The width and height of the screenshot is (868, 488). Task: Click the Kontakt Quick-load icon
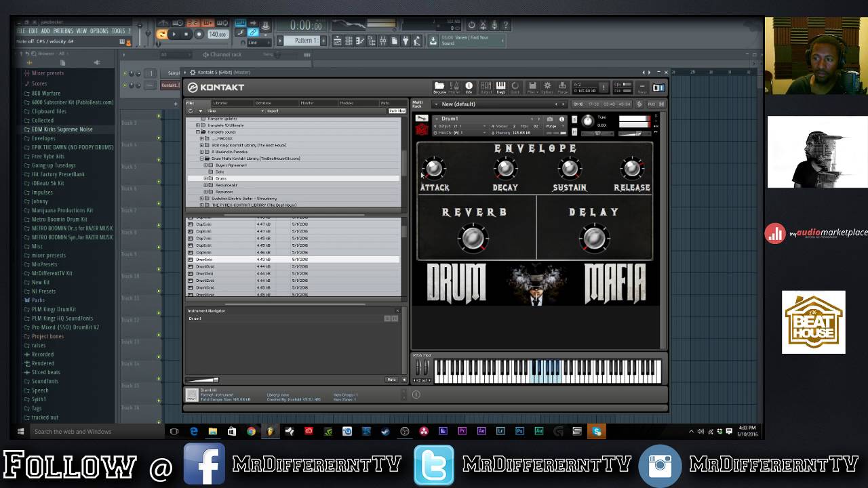[x=515, y=88]
